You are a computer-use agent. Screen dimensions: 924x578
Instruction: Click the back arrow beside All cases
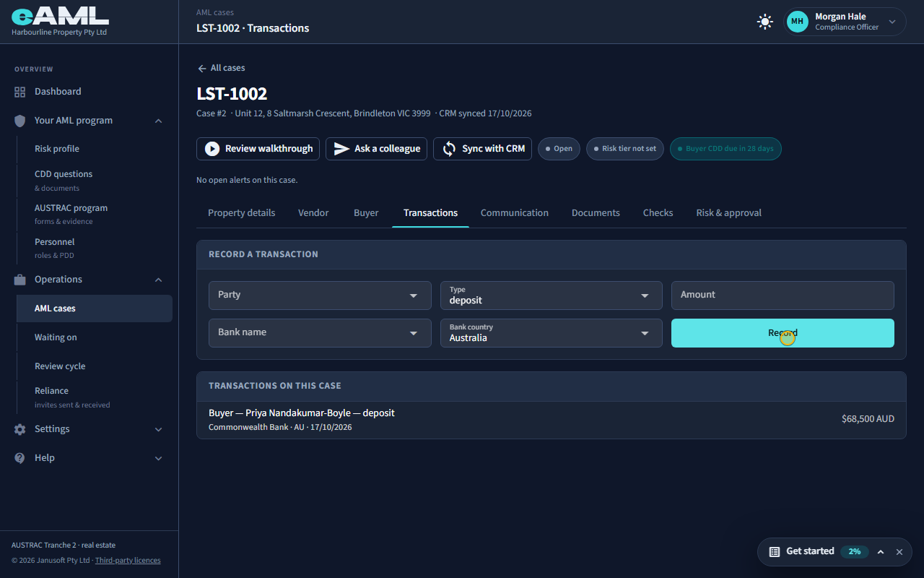coord(202,68)
